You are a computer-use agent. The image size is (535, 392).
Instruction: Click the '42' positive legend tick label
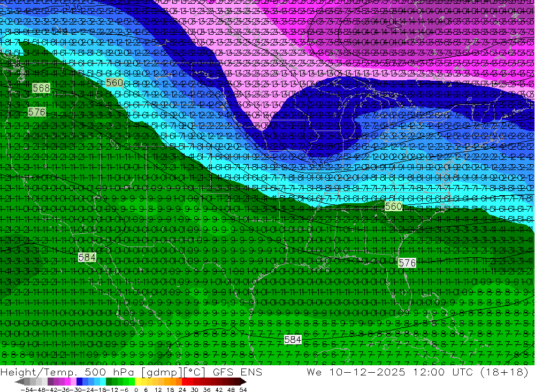click(219, 390)
